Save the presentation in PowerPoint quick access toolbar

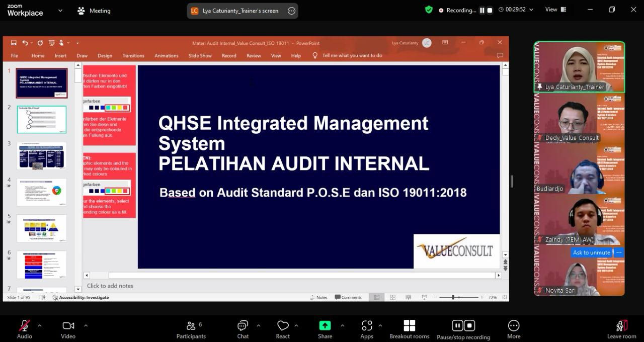coord(14,43)
